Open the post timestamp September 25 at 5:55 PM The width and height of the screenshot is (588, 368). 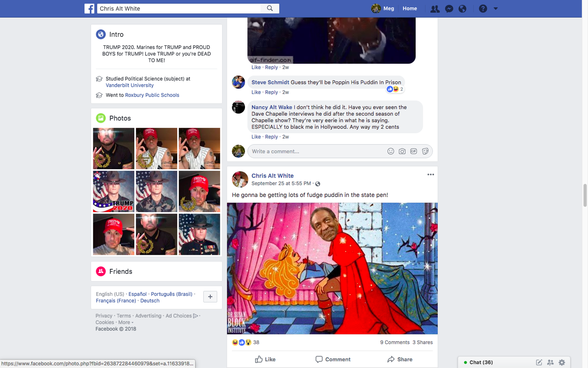(281, 183)
